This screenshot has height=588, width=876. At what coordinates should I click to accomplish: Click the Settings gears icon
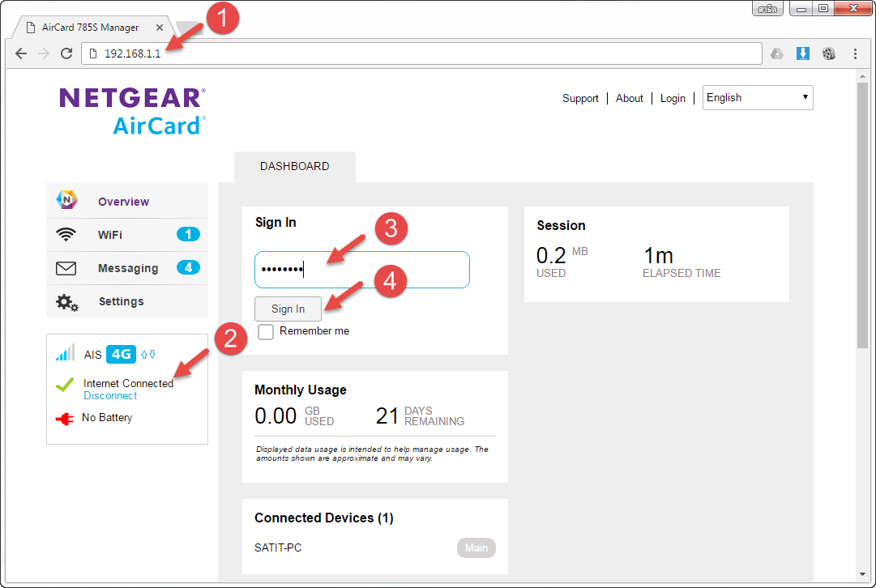pos(66,302)
